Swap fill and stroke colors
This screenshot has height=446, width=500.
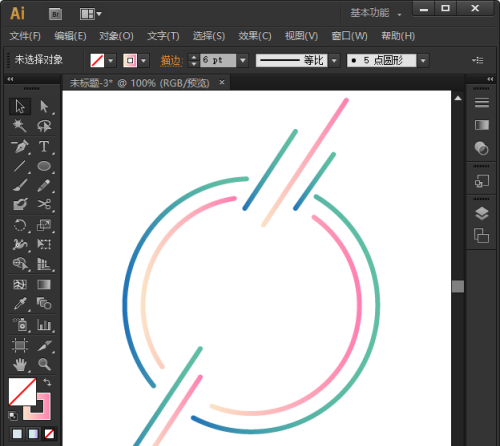click(47, 382)
